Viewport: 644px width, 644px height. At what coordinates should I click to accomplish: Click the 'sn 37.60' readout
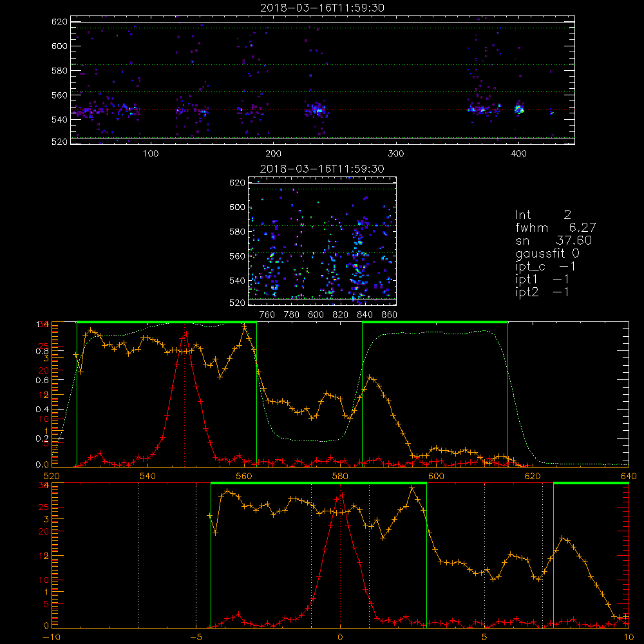(x=553, y=240)
